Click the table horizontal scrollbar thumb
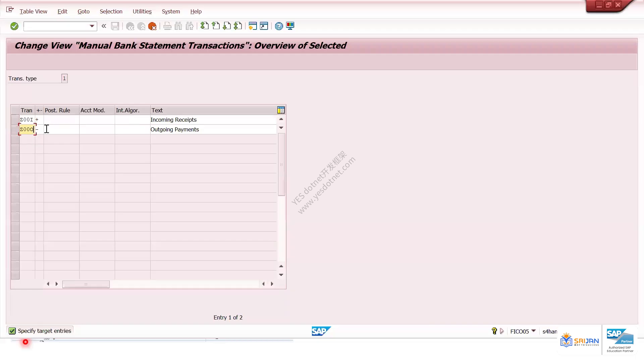The image size is (644, 362). (86, 284)
